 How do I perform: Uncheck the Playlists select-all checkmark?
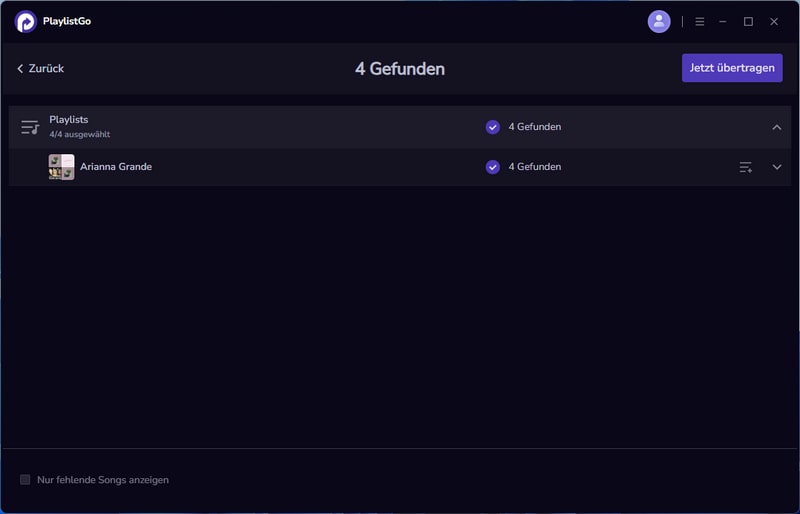pyautogui.click(x=492, y=127)
